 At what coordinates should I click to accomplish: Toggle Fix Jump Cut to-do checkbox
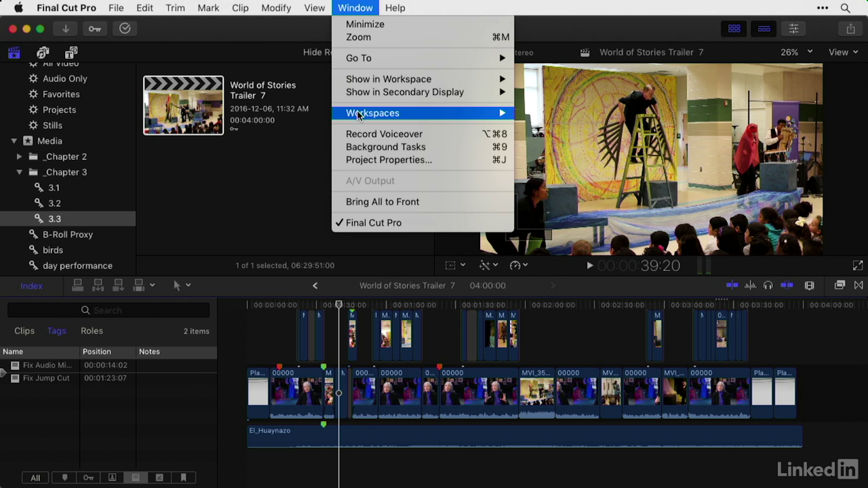pos(15,378)
